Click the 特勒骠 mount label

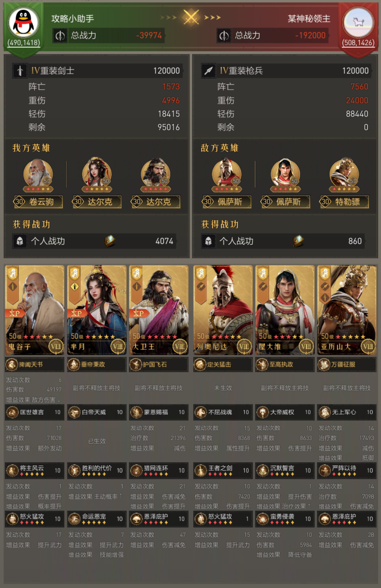pos(344,202)
